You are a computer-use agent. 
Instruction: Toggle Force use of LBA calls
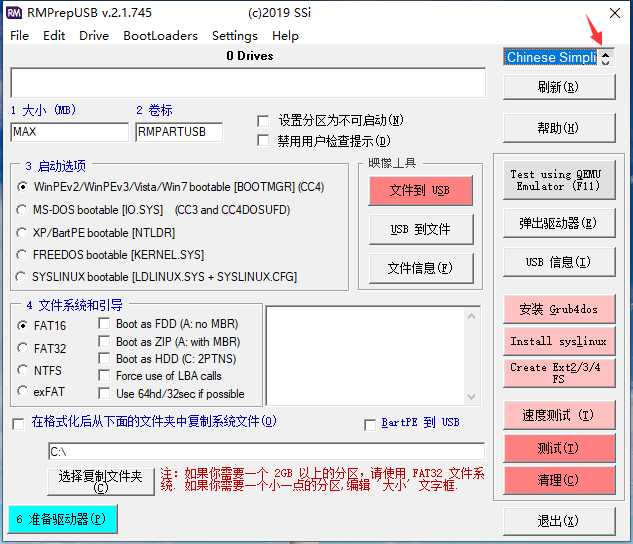[x=106, y=376]
